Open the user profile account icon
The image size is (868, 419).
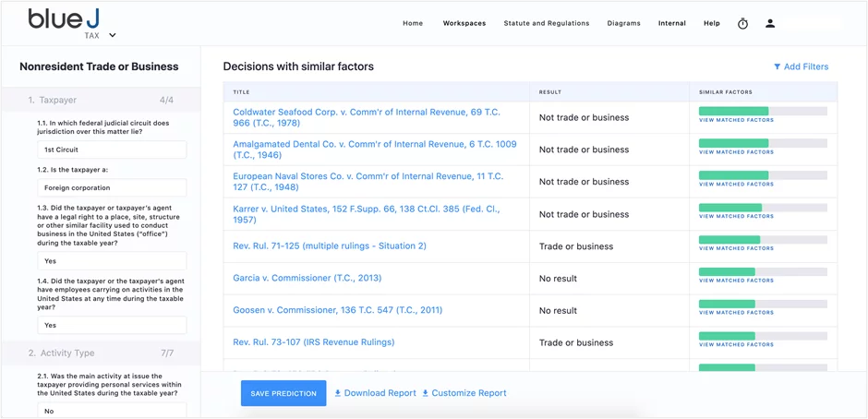click(x=770, y=23)
